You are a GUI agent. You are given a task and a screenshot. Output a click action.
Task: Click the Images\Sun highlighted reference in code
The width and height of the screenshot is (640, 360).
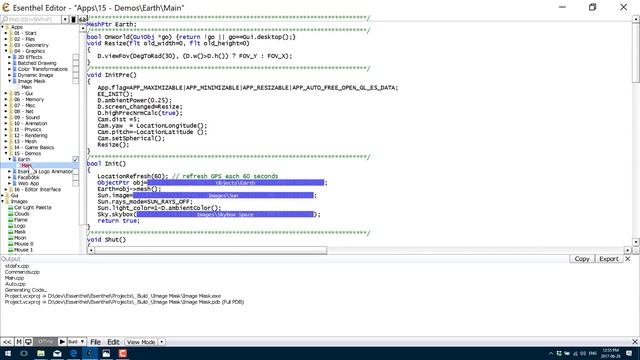[x=223, y=196]
